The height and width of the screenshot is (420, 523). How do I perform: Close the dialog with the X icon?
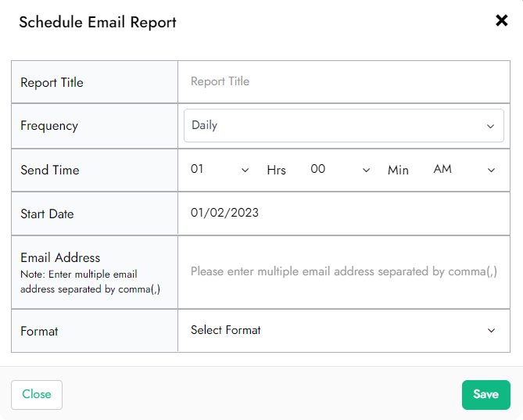501,21
